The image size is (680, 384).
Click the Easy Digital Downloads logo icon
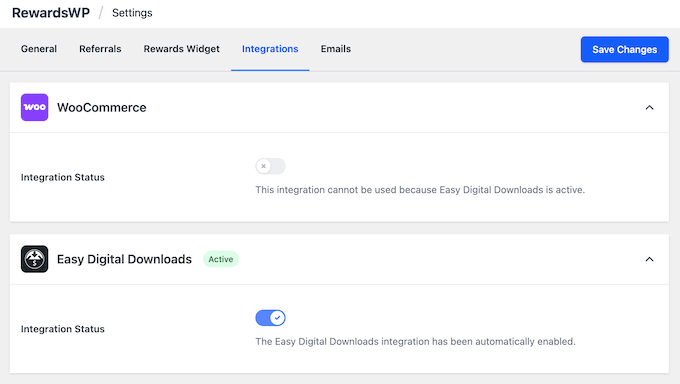(x=34, y=259)
